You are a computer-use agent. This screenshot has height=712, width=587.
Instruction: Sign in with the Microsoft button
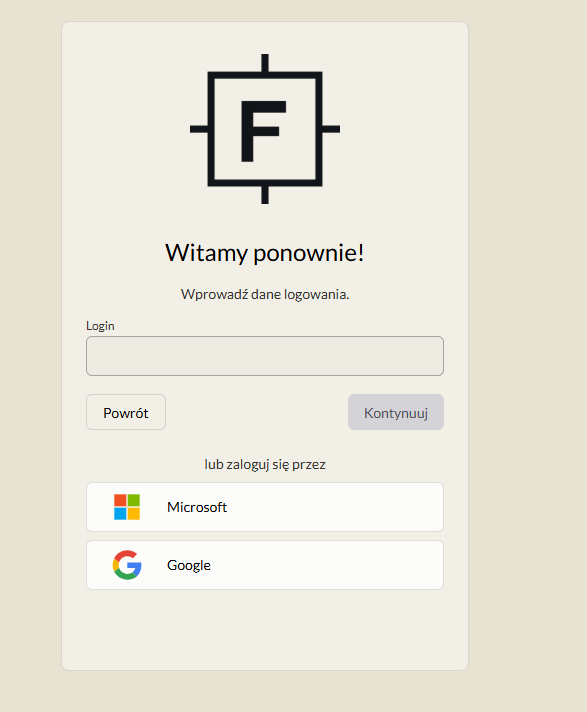pos(265,507)
